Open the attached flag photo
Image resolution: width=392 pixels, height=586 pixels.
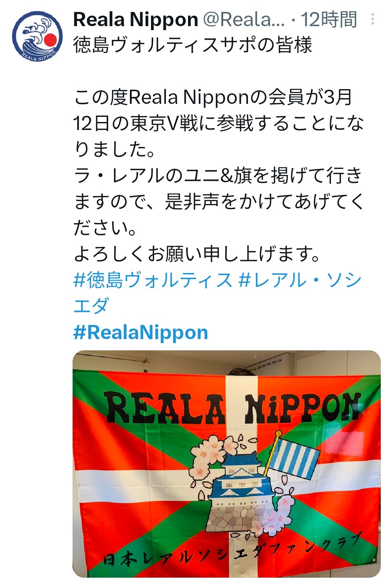tap(226, 464)
